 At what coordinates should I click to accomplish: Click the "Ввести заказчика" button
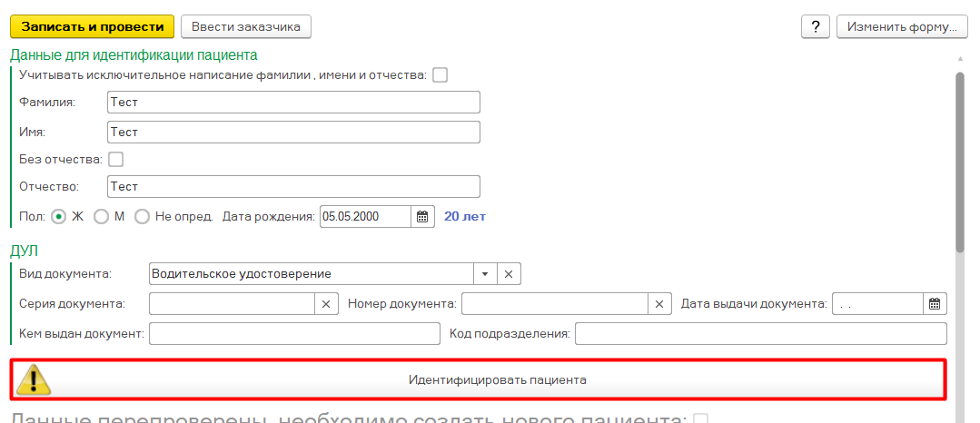246,27
